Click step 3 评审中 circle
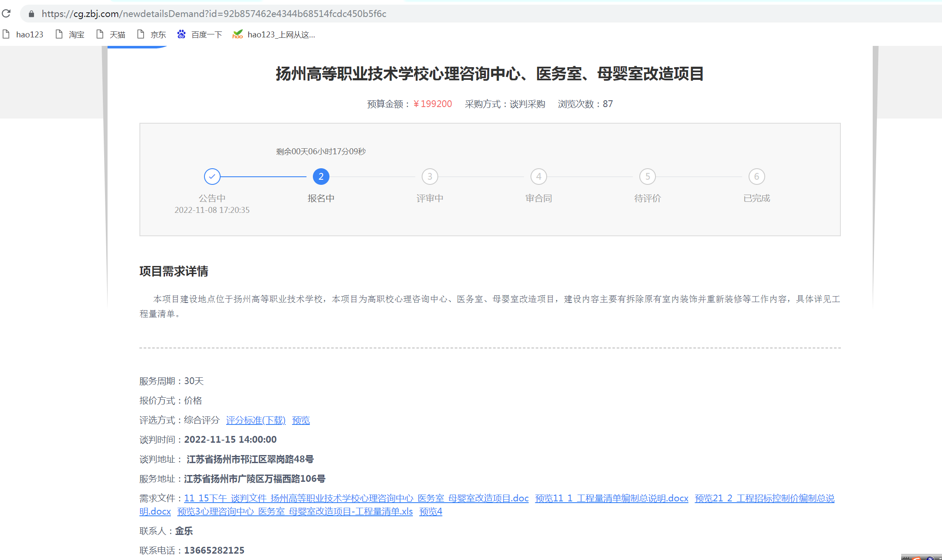This screenshot has width=942, height=560. point(430,176)
